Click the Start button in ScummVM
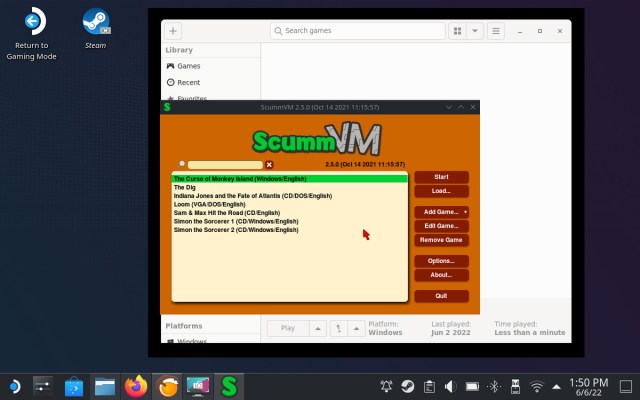This screenshot has height=400, width=640. 441,177
